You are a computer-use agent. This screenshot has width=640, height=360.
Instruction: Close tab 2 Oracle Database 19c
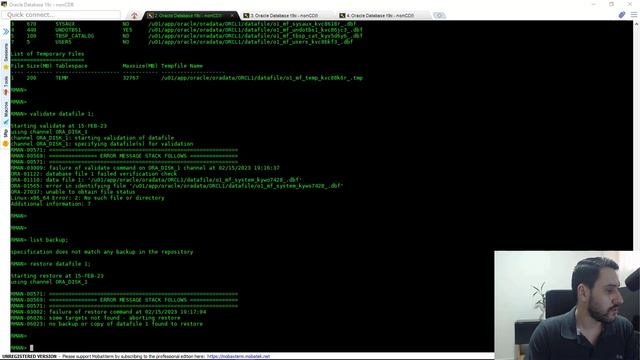[233, 16]
